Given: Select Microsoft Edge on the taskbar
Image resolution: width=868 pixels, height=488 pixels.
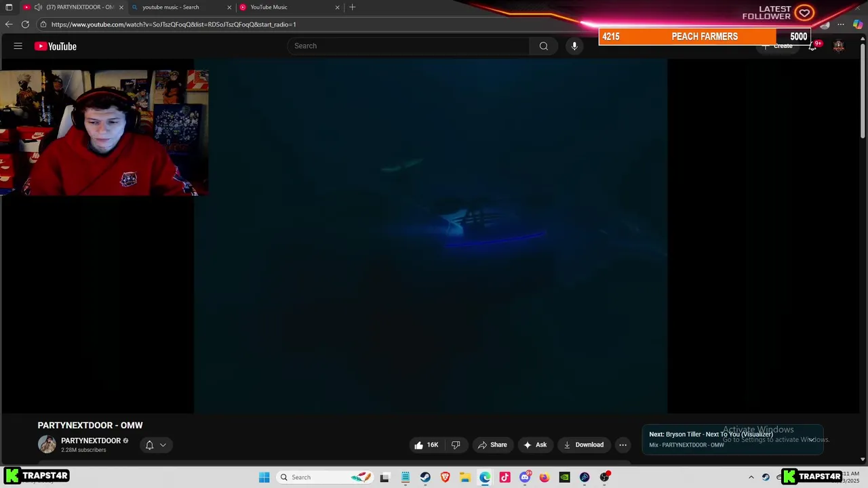Looking at the screenshot, I should [x=485, y=477].
